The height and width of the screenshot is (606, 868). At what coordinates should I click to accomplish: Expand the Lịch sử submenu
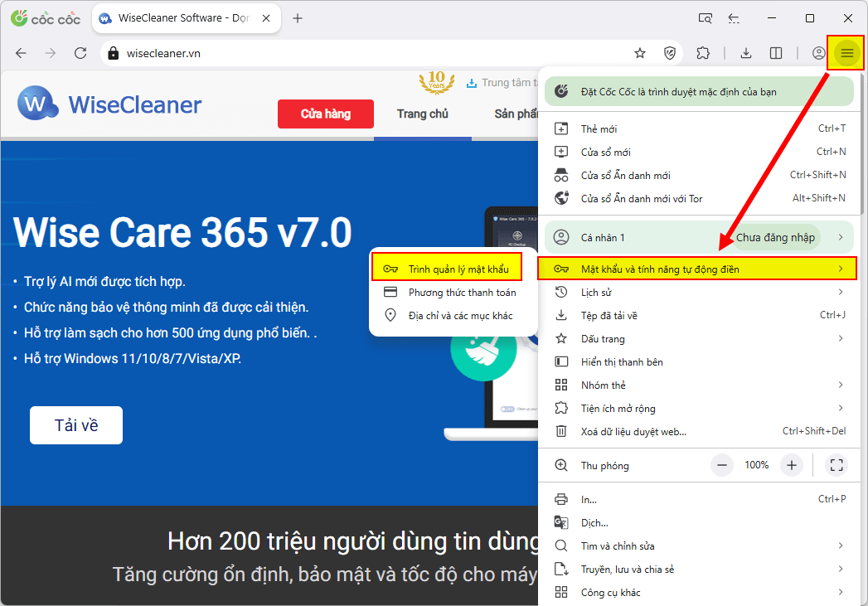[699, 292]
